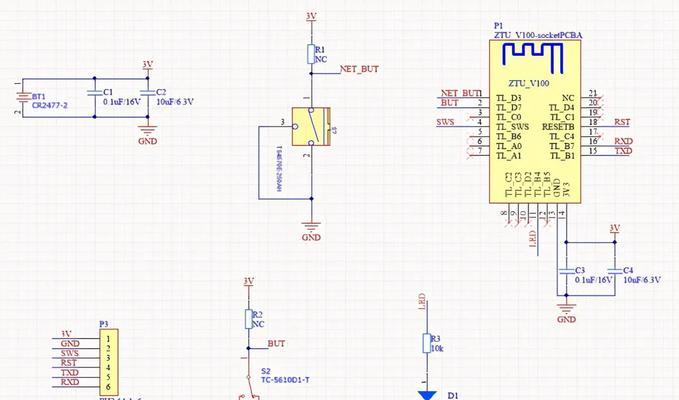Screen dimensions: 679x400
Task: Click the SWS net label at P1 pin 4
Action: [445, 122]
